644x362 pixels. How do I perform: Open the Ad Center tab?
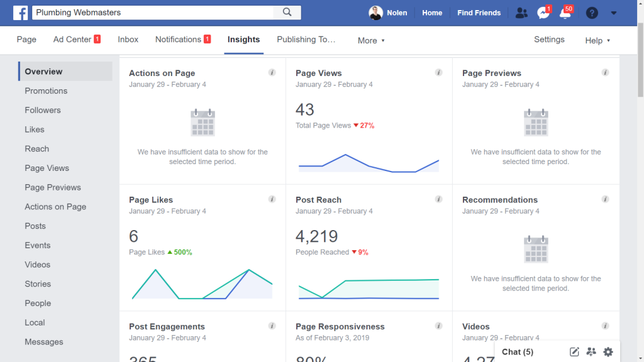[77, 40]
